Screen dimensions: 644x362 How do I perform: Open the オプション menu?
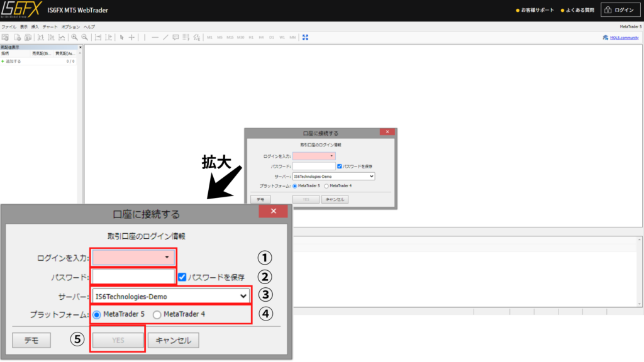70,27
